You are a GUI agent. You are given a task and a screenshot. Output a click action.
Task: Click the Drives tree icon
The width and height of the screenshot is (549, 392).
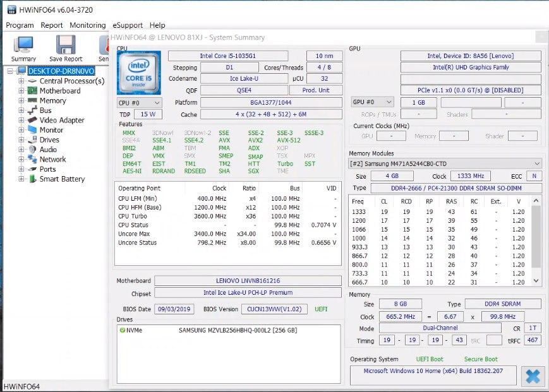coord(32,140)
